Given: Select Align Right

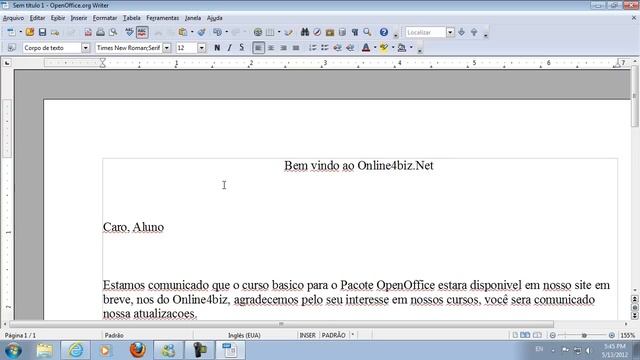Looking at the screenshot, I should 283,48.
